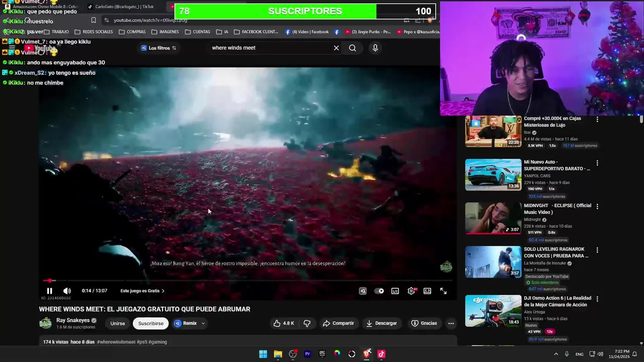Image resolution: width=644 pixels, height=362 pixels.
Task: Open the CUENTAS bookmarks folder
Action: 197,32
